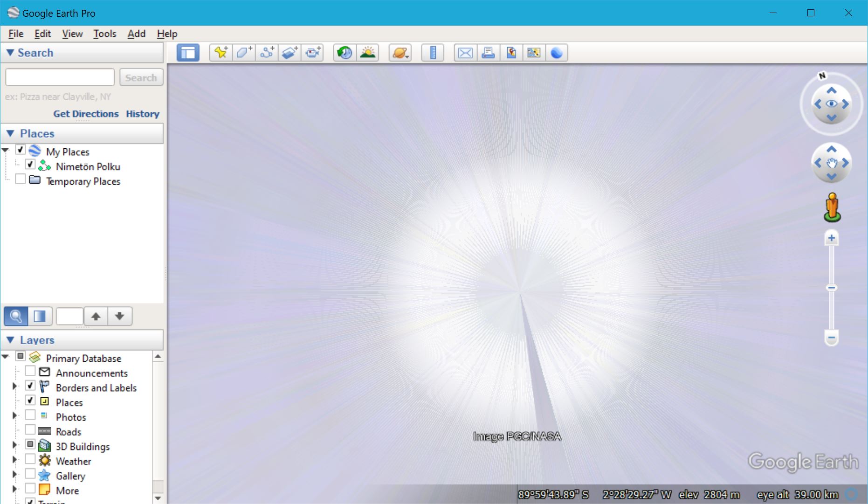
Task: Look up with the eye joystick arrow
Action: click(x=832, y=90)
